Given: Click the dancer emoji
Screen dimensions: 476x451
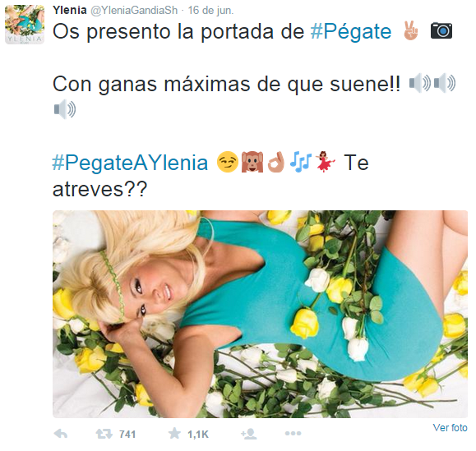Looking at the screenshot, I should (x=325, y=162).
